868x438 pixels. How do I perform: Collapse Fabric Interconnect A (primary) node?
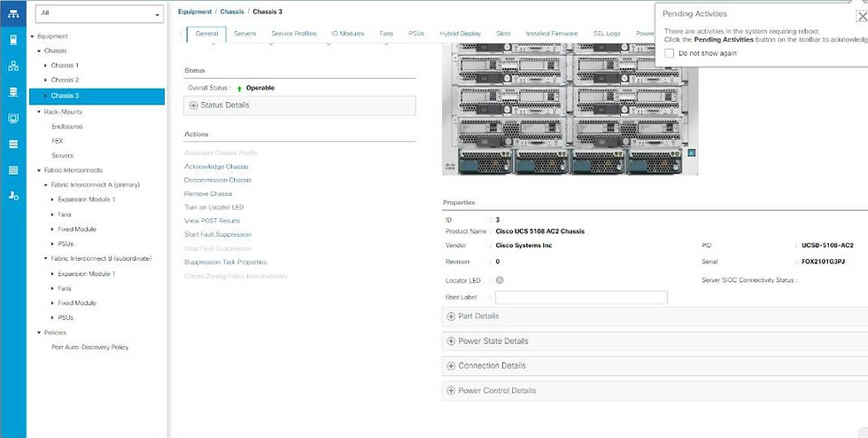[x=46, y=184]
